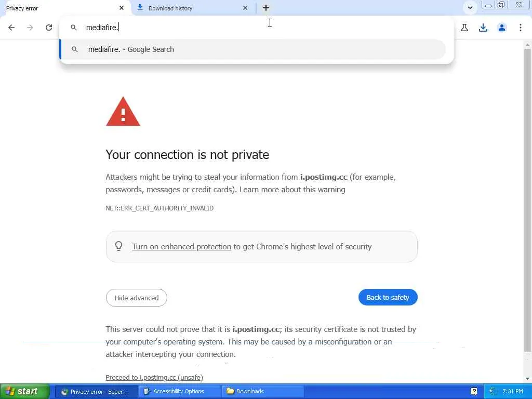Viewport: 532px width, 399px height.
Task: Open a new tab with plus button
Action: [x=266, y=8]
